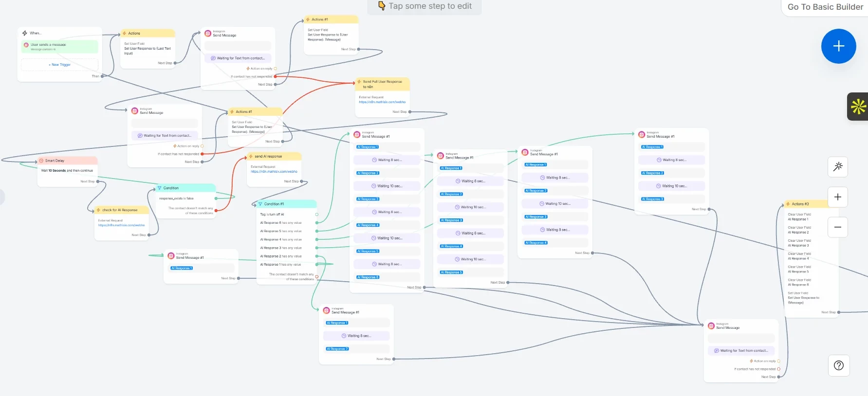
Task: Click the icon beside "check for AI Response"
Action: 98,210
